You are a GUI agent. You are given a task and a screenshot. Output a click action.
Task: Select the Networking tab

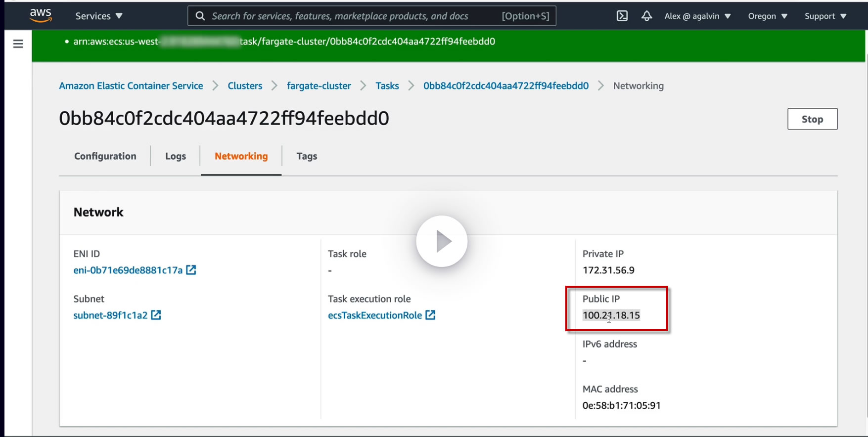click(241, 156)
